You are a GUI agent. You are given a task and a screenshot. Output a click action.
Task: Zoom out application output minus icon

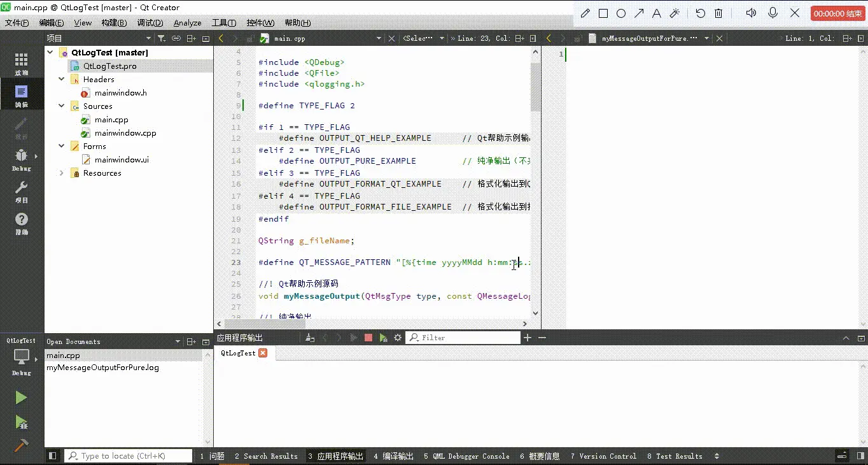coord(542,338)
